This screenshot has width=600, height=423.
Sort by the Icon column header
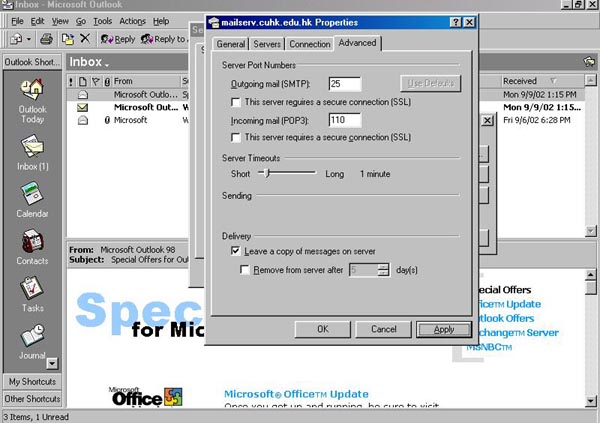tap(83, 81)
